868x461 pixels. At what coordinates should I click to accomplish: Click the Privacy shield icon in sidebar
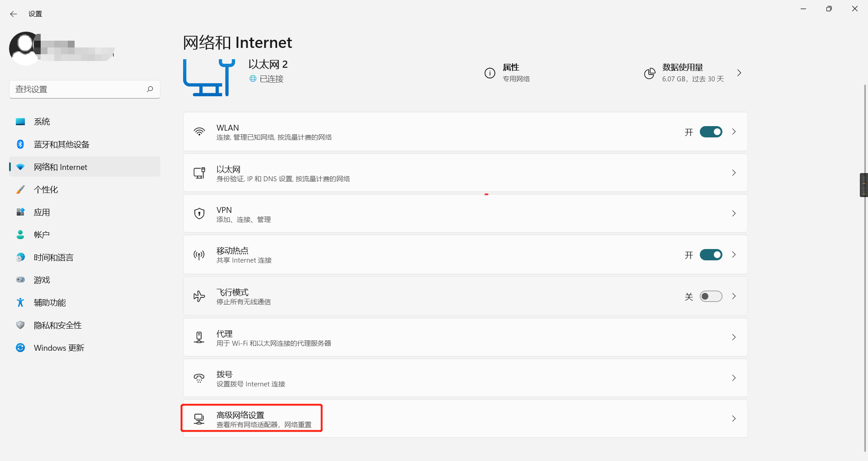click(20, 325)
